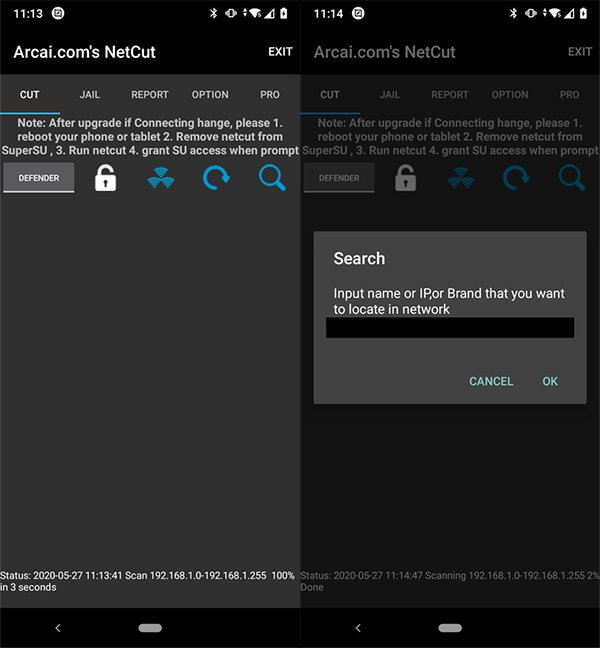600x648 pixels.
Task: Open the JAIL tab in left screen
Action: pos(90,95)
